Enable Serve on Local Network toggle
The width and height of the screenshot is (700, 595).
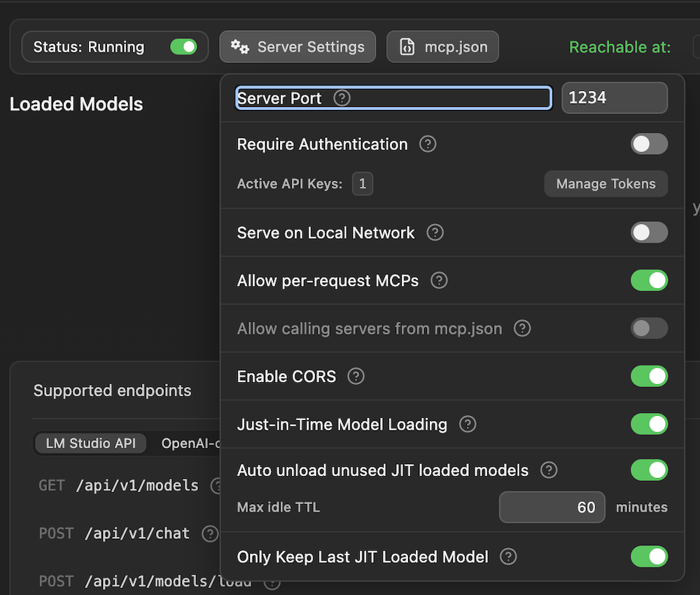(649, 232)
